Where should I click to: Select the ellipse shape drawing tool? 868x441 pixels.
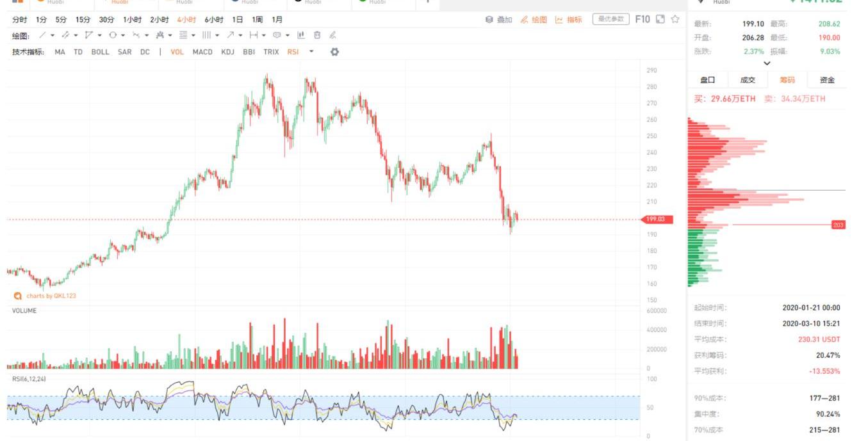113,35
